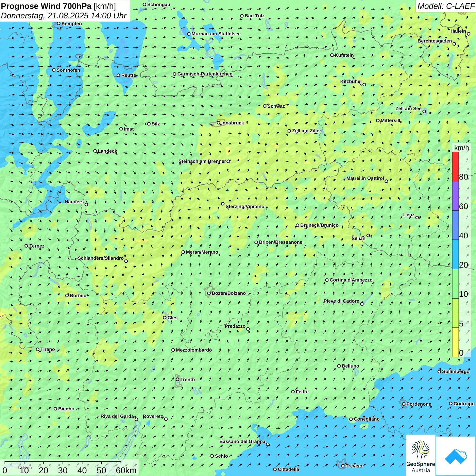Select the Innsbruck city label
This screenshot has height=476, width=476.
click(x=233, y=123)
